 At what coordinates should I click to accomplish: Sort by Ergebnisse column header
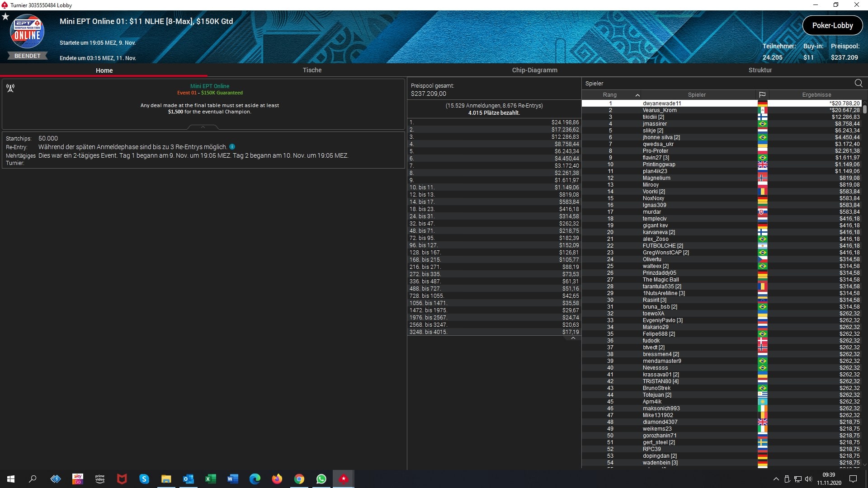click(x=816, y=95)
